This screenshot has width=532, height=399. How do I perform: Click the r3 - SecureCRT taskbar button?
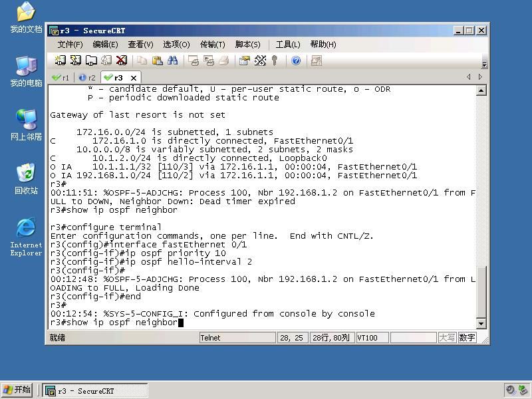(95, 391)
